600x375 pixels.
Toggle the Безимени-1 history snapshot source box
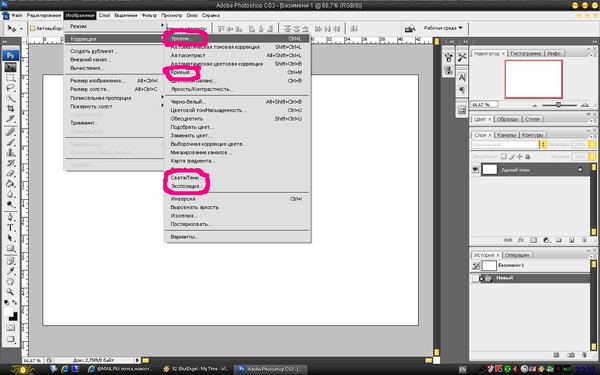[x=476, y=266]
